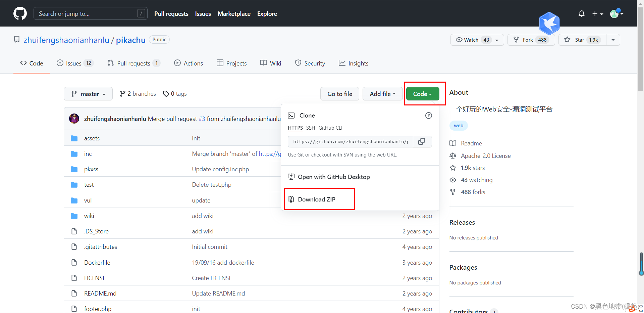Click the Go to file button
This screenshot has height=313, width=644.
340,94
